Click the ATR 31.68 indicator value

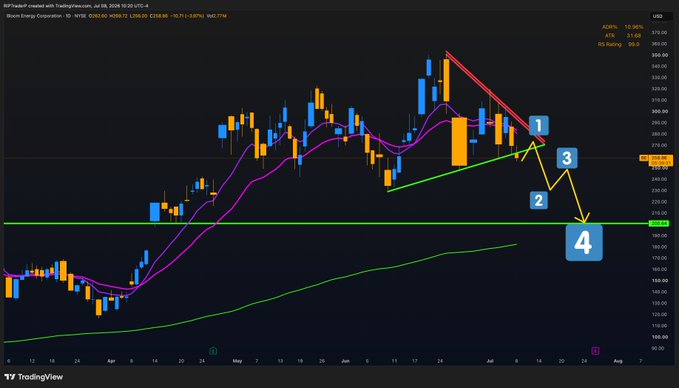[x=633, y=36]
